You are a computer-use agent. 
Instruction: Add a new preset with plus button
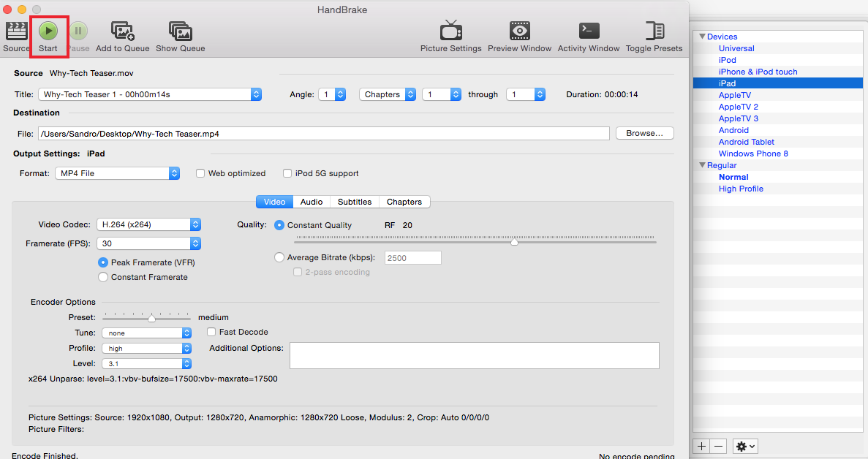(x=701, y=446)
